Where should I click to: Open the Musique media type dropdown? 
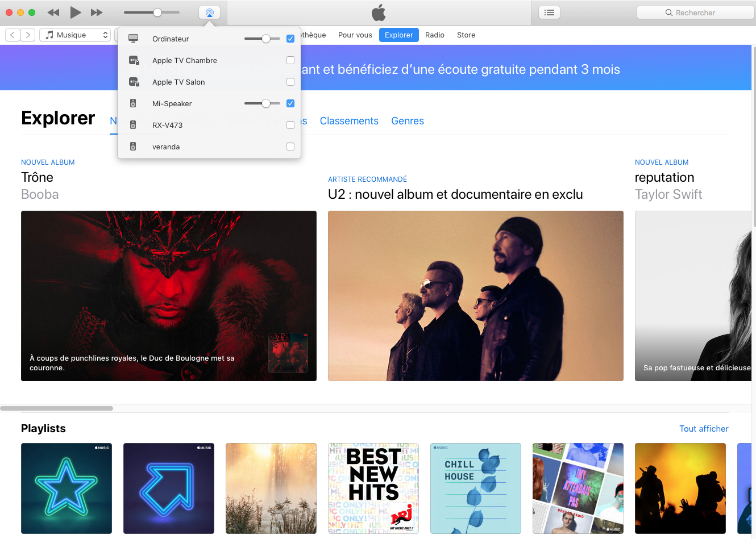[75, 35]
